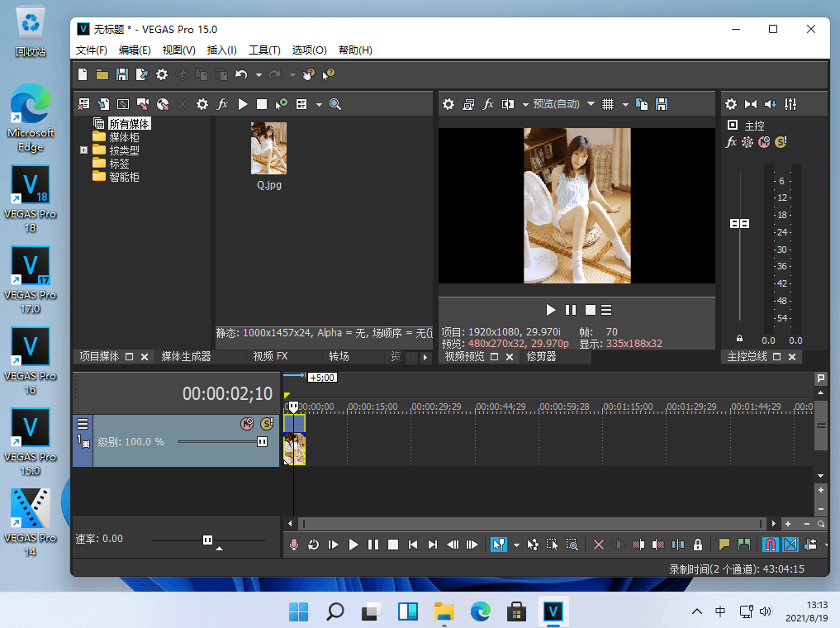The image size is (840, 628).
Task: Select the 所有媒体 tree item
Action: pos(129,124)
